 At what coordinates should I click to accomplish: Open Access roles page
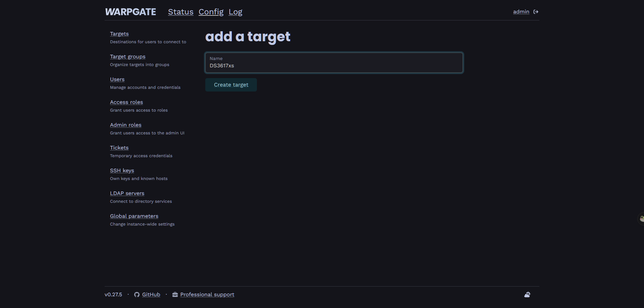click(x=126, y=102)
